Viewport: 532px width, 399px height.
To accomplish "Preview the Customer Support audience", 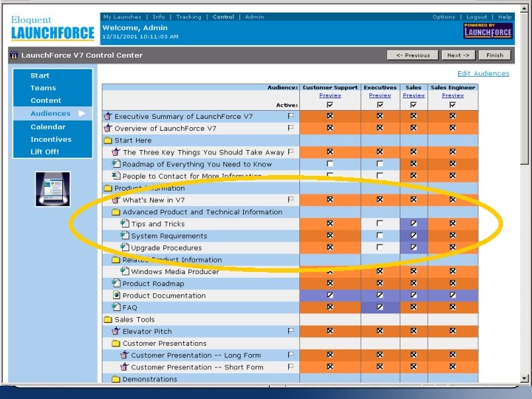I will [330, 95].
